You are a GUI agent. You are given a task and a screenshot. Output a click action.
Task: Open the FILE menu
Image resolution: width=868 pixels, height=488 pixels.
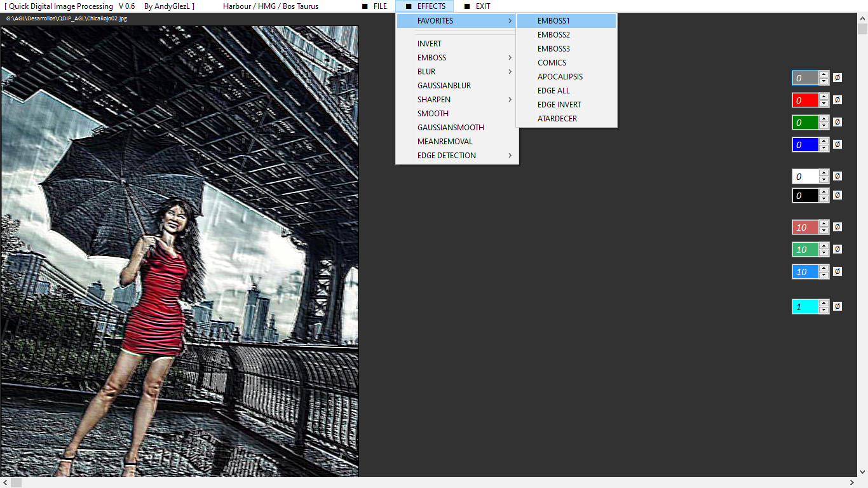[x=379, y=6]
